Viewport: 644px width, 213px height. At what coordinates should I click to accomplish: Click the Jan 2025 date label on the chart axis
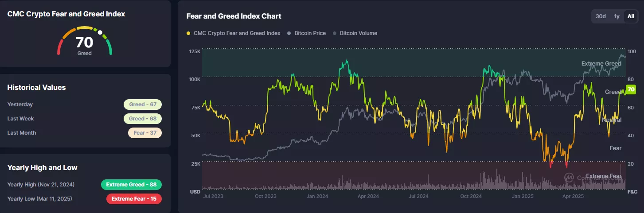pos(523,196)
